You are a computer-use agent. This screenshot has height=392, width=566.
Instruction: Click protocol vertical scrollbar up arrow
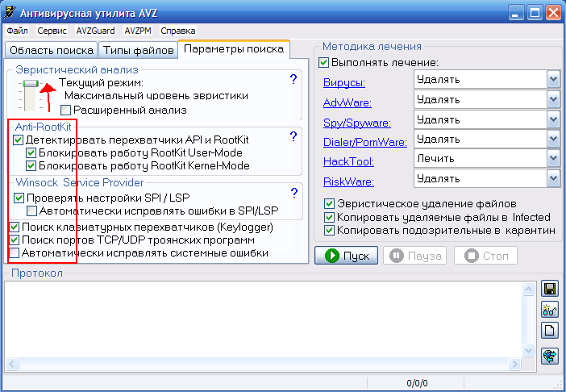528,289
